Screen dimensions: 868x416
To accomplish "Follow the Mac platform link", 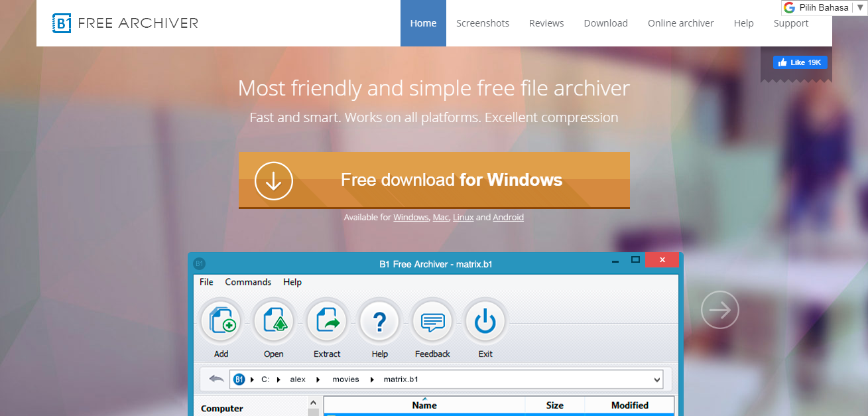I will tap(441, 218).
